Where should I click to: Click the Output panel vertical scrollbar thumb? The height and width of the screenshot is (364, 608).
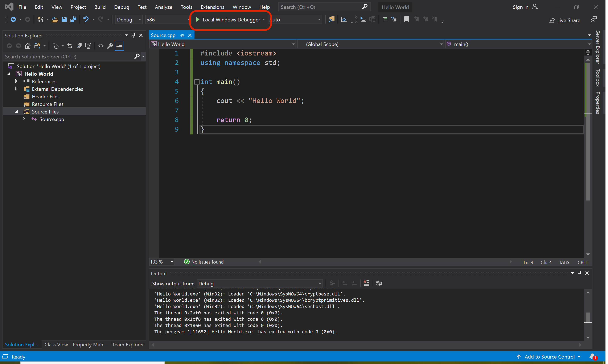[588, 318]
